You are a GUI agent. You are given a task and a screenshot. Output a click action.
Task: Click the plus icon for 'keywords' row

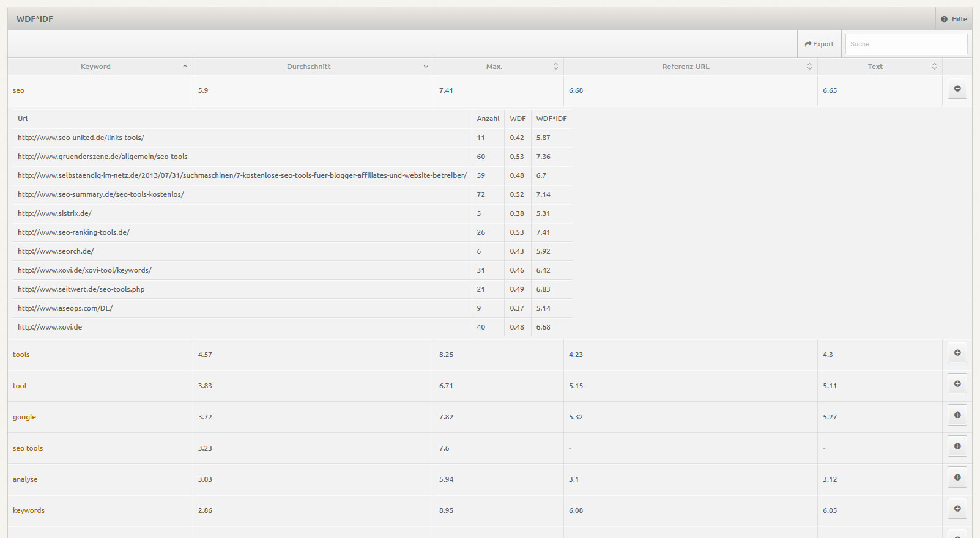pyautogui.click(x=957, y=509)
